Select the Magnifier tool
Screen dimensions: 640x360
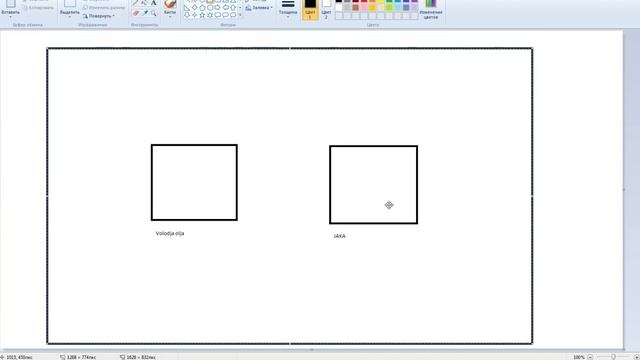(x=153, y=13)
